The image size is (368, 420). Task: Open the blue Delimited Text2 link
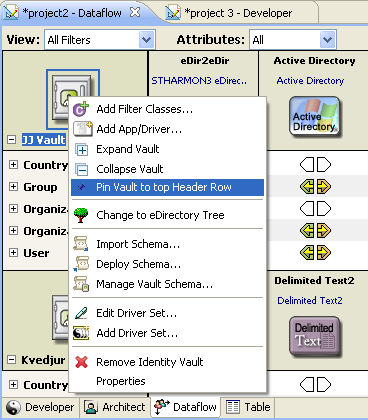(310, 300)
